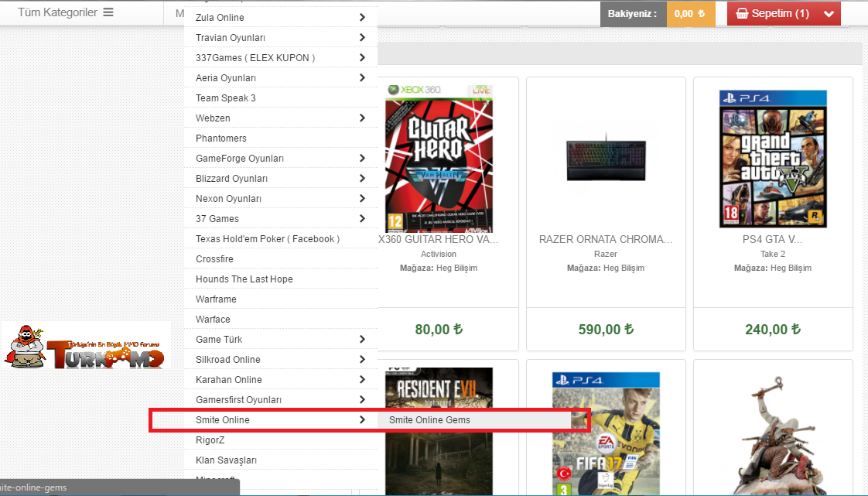Click the Take 2 brand label
The image size is (868, 496).
[x=773, y=254]
